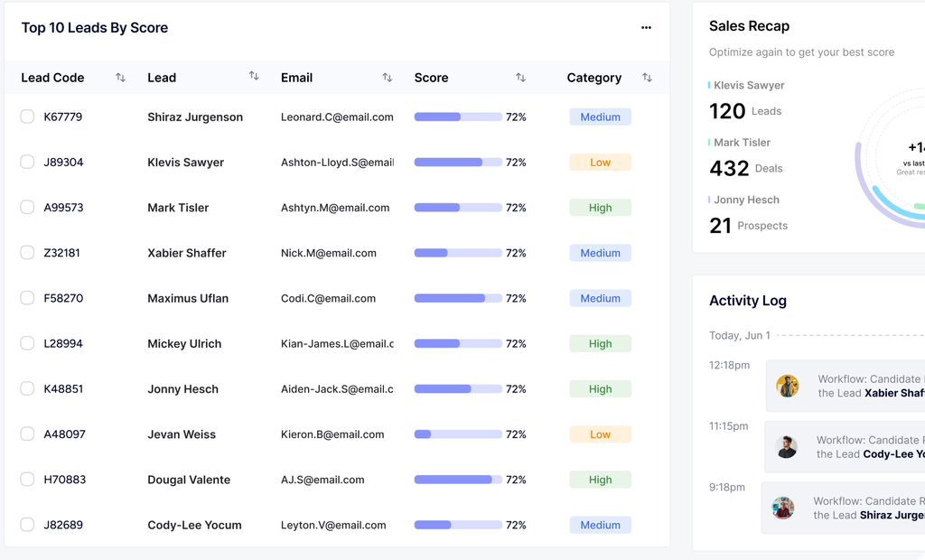Open the Top 10 Leads options menu
925x560 pixels.
click(646, 28)
